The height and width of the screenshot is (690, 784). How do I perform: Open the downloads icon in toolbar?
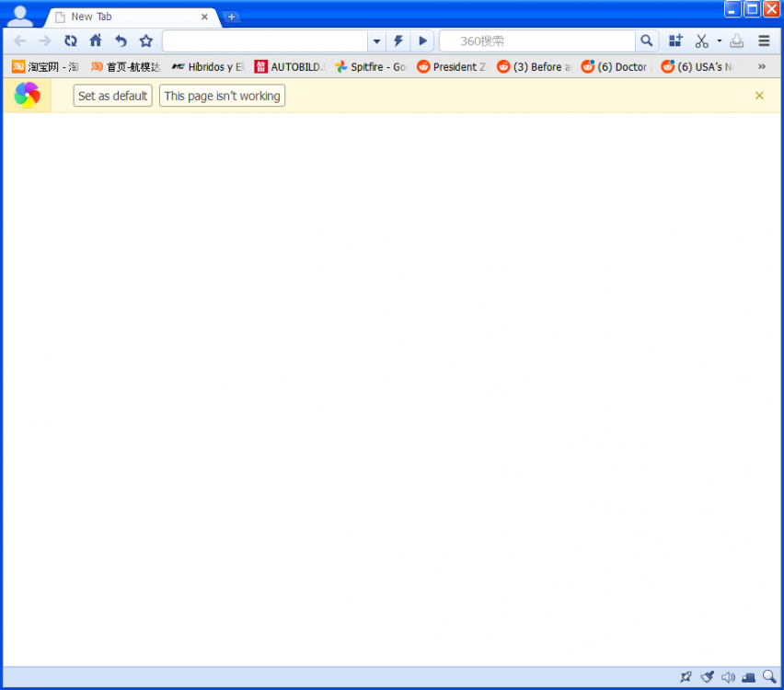click(736, 40)
